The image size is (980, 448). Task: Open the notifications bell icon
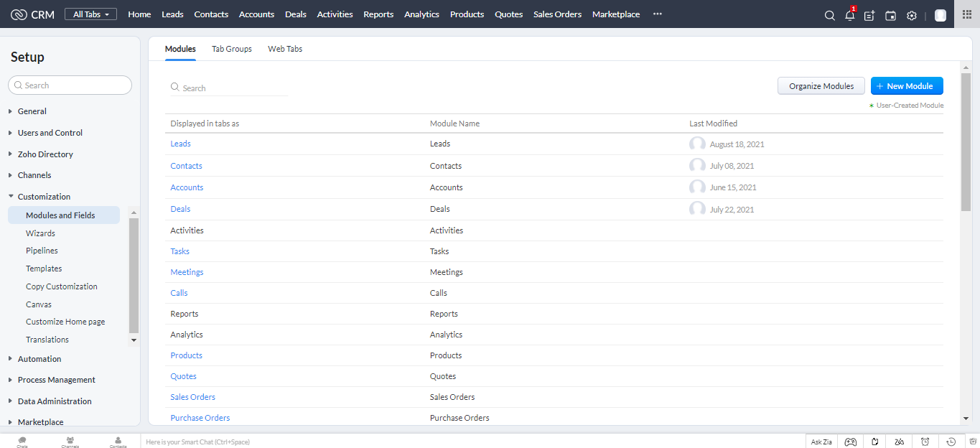coord(849,15)
